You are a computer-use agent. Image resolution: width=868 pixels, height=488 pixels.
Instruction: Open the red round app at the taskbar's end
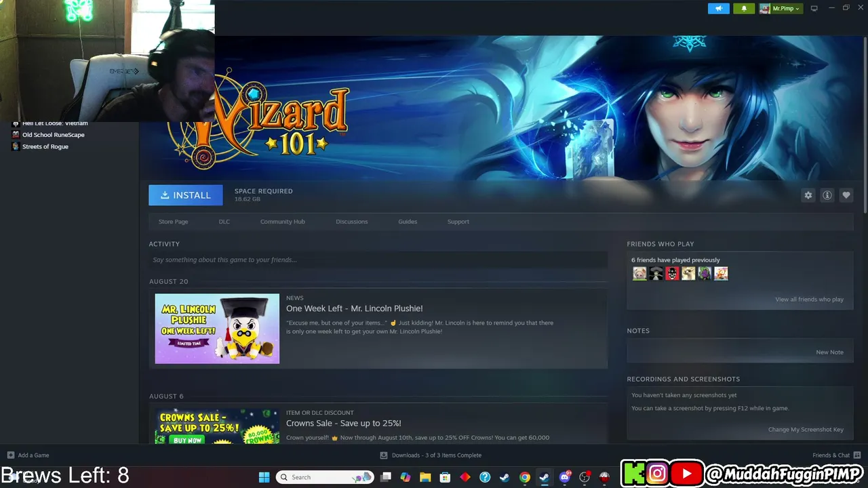pyautogui.click(x=604, y=477)
